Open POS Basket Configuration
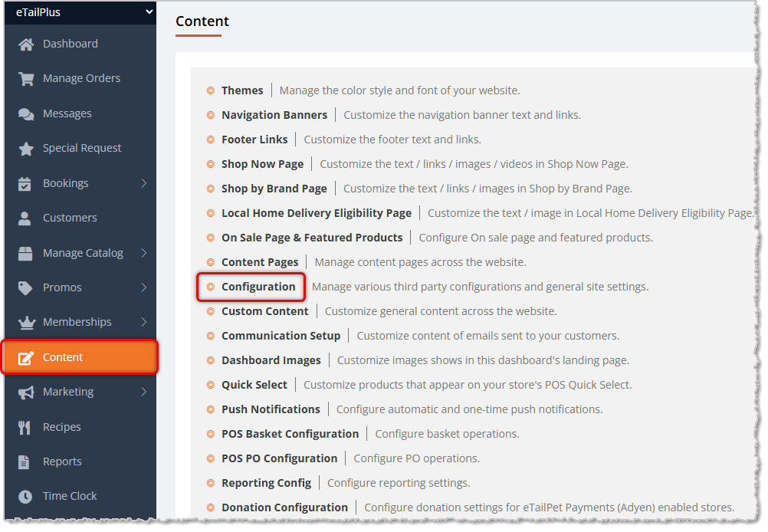Screen dimensions: 768x532 290,434
